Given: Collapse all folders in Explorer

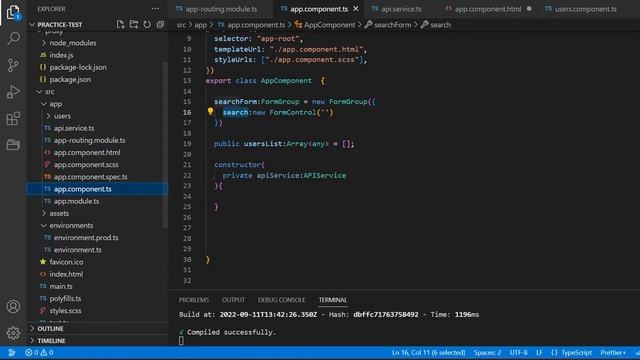Looking at the screenshot, I should 160,24.
